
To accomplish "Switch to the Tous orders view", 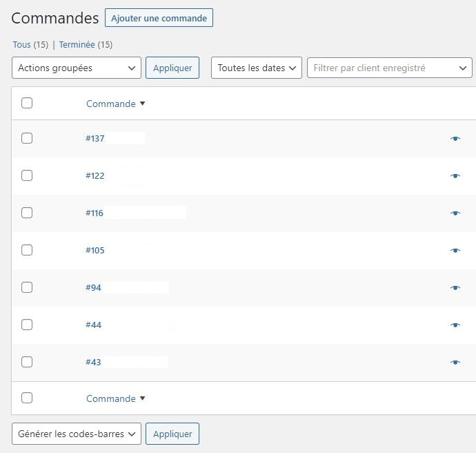I will coord(21,44).
